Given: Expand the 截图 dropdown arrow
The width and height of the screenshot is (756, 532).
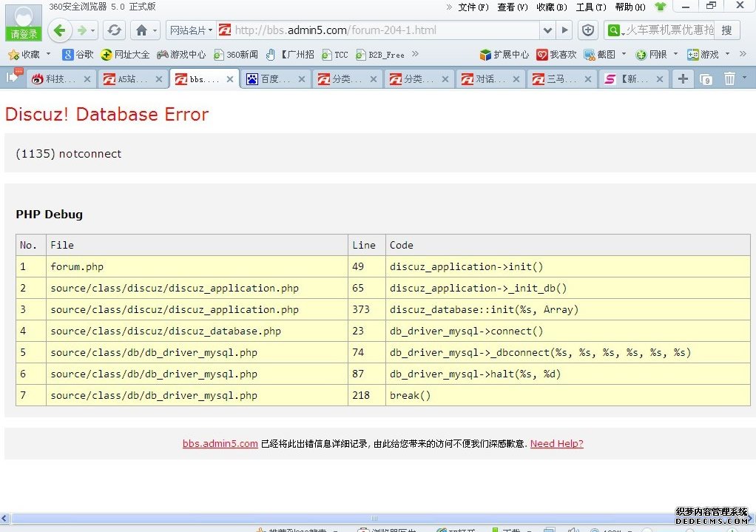Looking at the screenshot, I should (x=624, y=54).
